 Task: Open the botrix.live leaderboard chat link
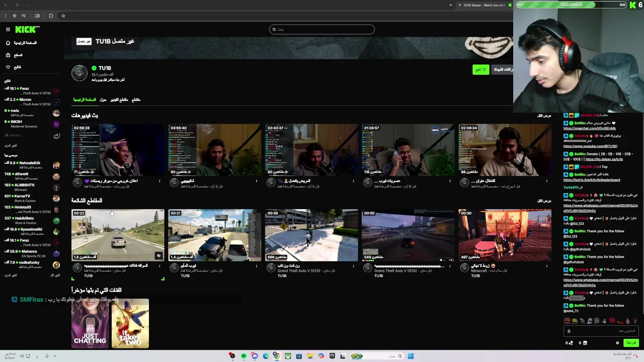[592, 179]
